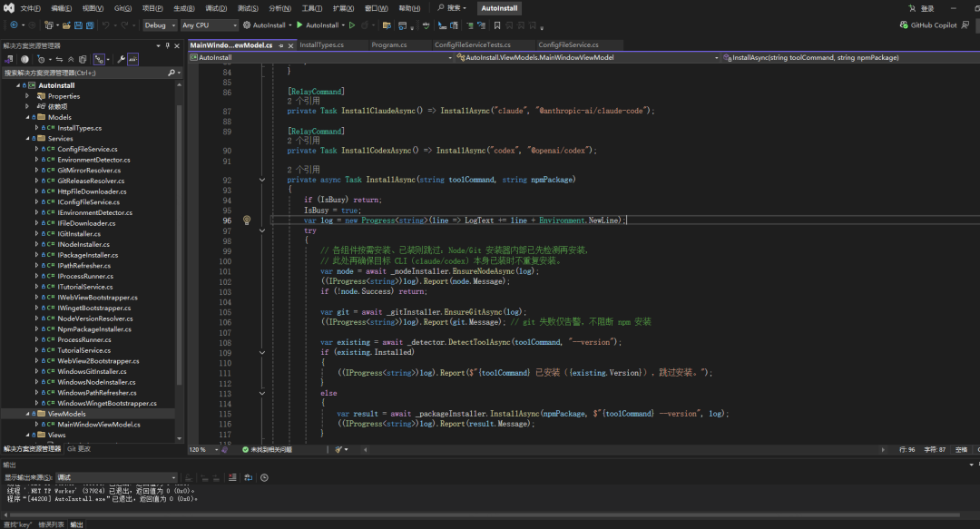Switch to Program.cs tab
Screen dimensions: 980x529
point(388,45)
